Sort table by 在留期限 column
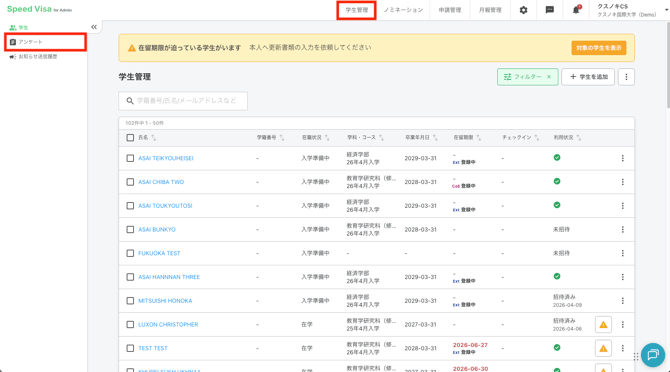This screenshot has height=372, width=670. click(479, 138)
